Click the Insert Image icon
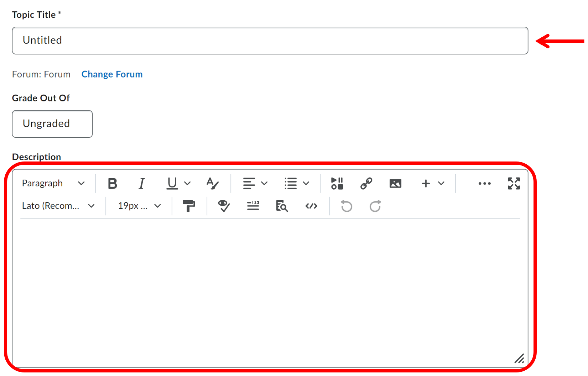The width and height of the screenshot is (588, 376). point(395,184)
